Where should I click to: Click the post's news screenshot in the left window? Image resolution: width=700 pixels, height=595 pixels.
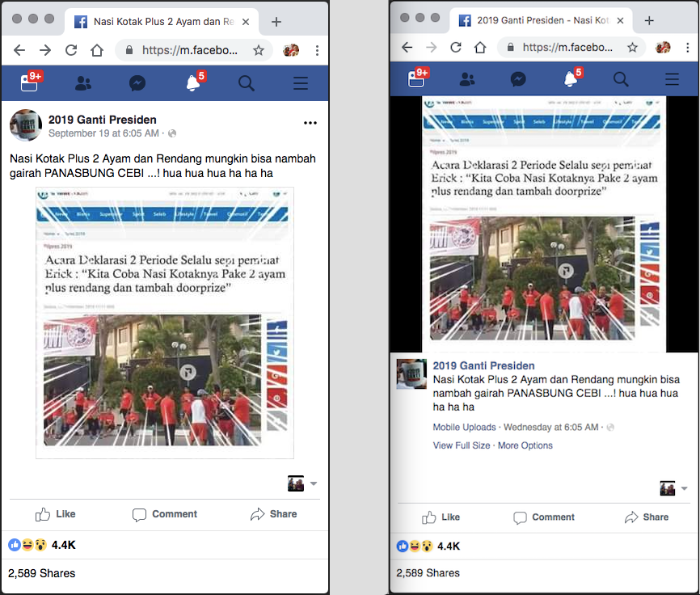coord(164,323)
